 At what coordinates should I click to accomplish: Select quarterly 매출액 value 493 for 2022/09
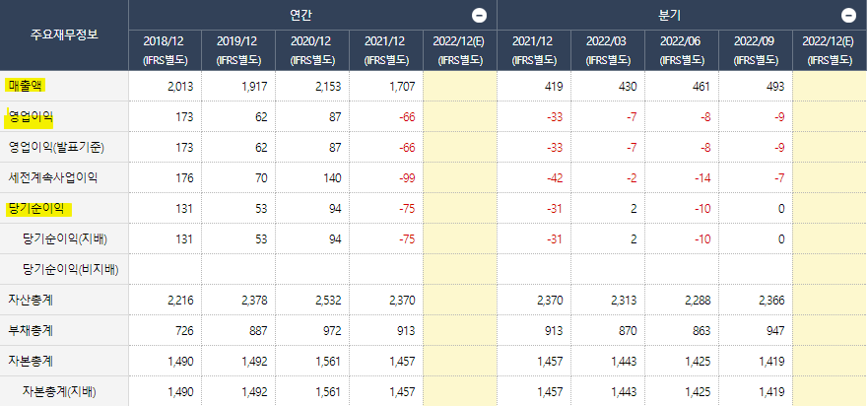coord(774,87)
